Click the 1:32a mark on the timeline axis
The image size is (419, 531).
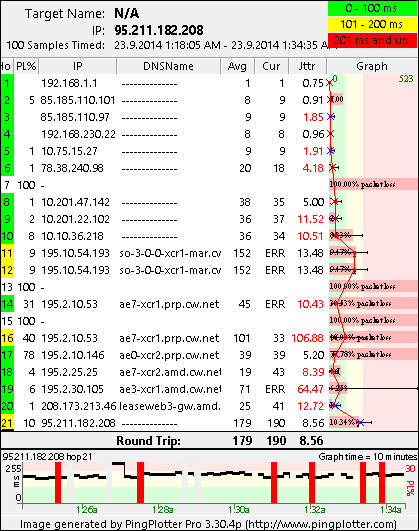tap(315, 509)
